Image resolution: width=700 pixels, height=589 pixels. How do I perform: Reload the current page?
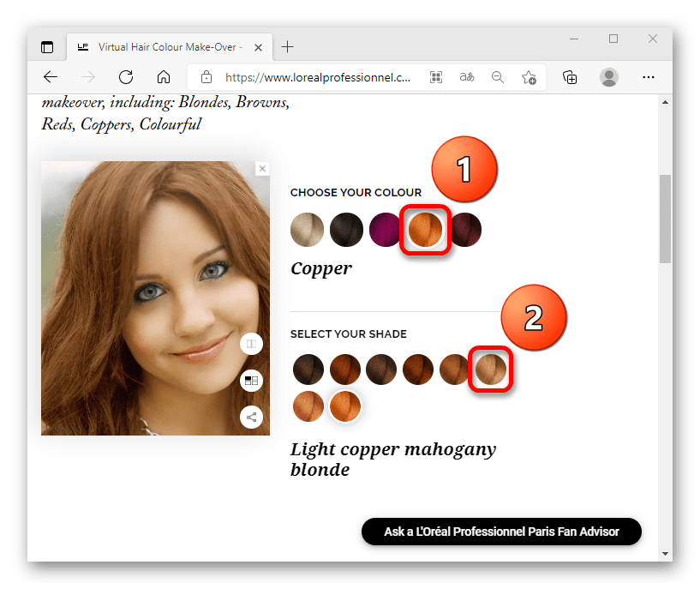[x=126, y=77]
